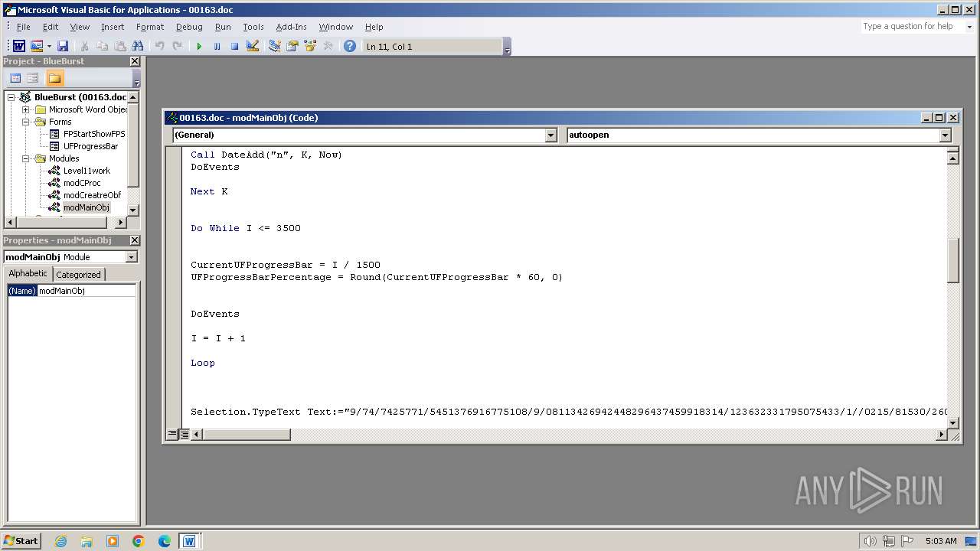This screenshot has width=980, height=551.
Task: Click the Insert UserForm toolbar icon
Action: point(36,46)
